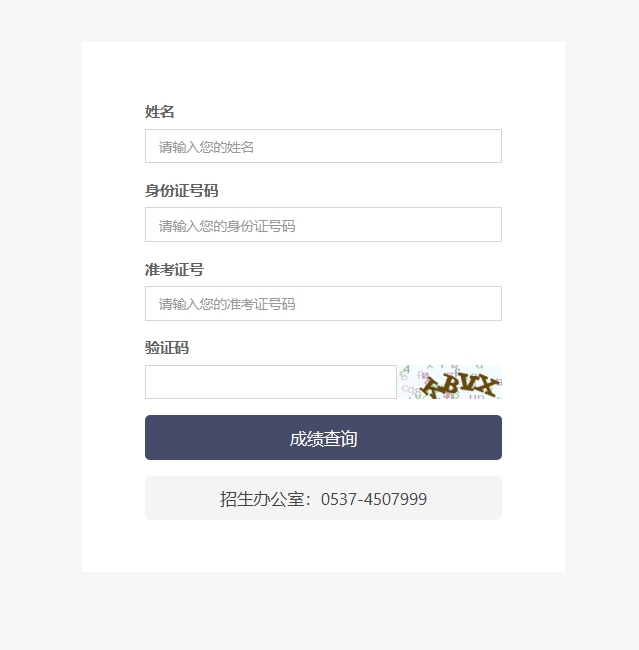The image size is (639, 650).
Task: Click the brown distorted captcha letters
Action: coord(459,386)
